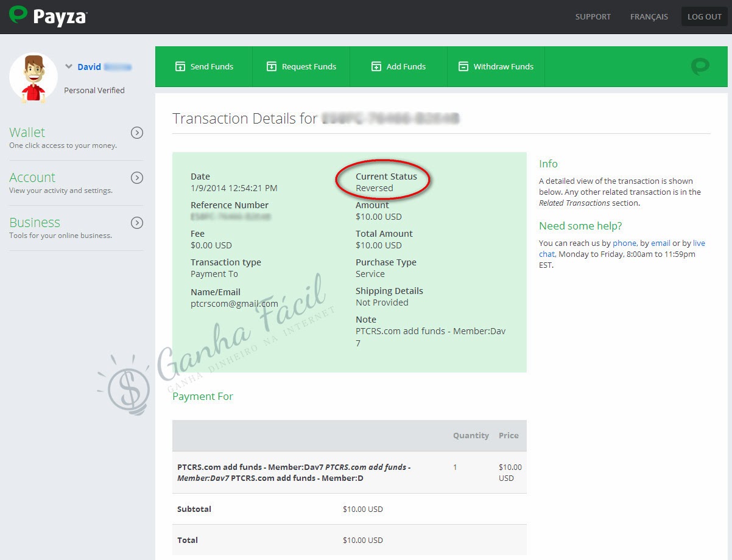Viewport: 732px width, 560px height.
Task: Click the Payza P emblem in green bar
Action: (x=700, y=66)
